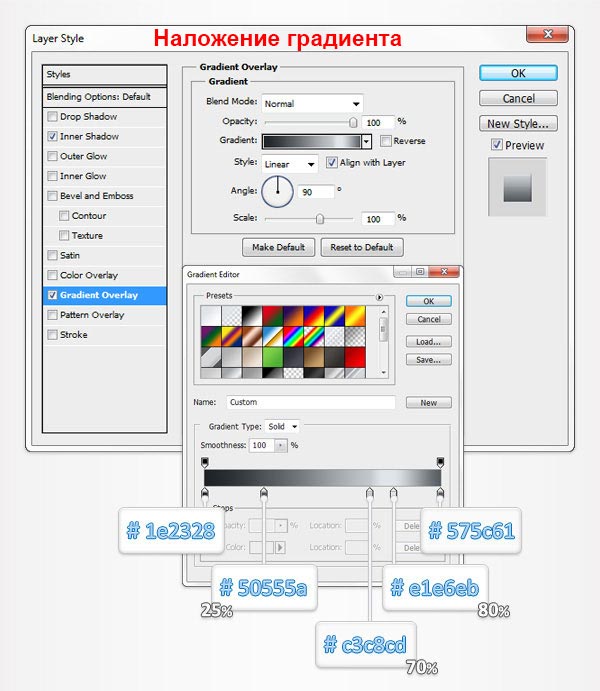Select the black-to-white gradient preset
600x691 pixels.
coord(252,316)
